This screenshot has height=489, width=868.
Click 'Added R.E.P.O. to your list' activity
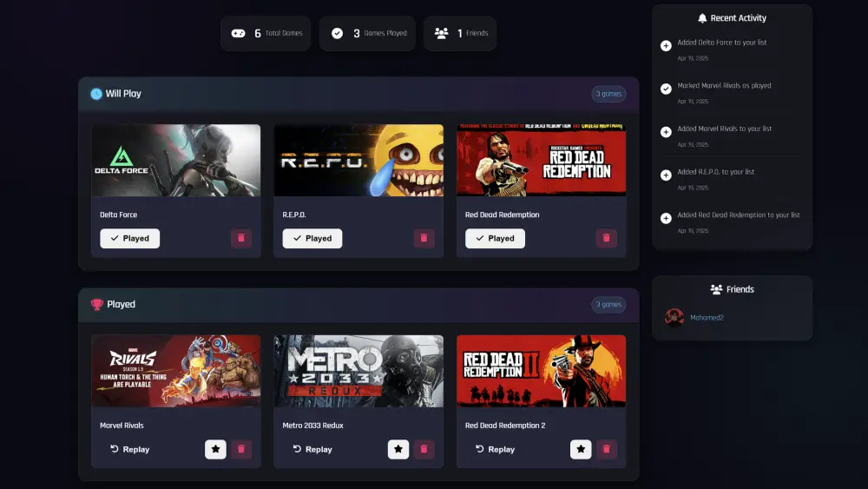716,172
